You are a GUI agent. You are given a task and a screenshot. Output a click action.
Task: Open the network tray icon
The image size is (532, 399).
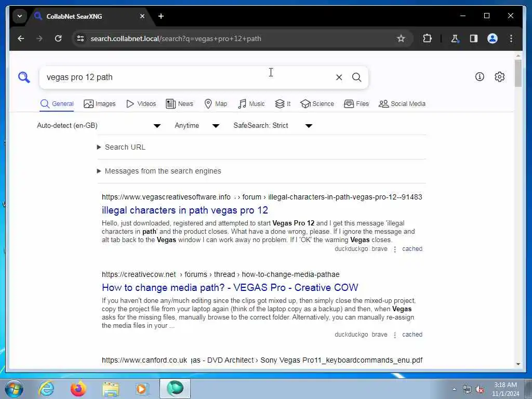[x=467, y=390]
